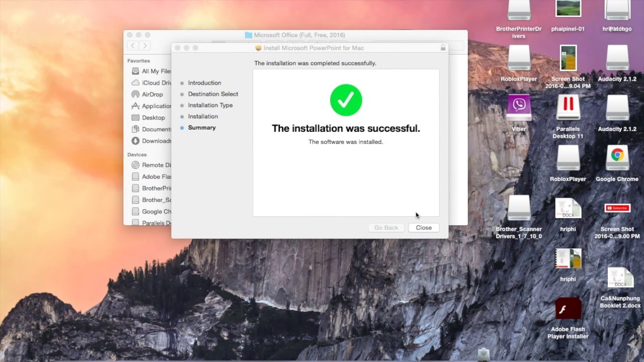The height and width of the screenshot is (362, 644).
Task: Select the Installation step in the sidebar
Action: click(203, 116)
